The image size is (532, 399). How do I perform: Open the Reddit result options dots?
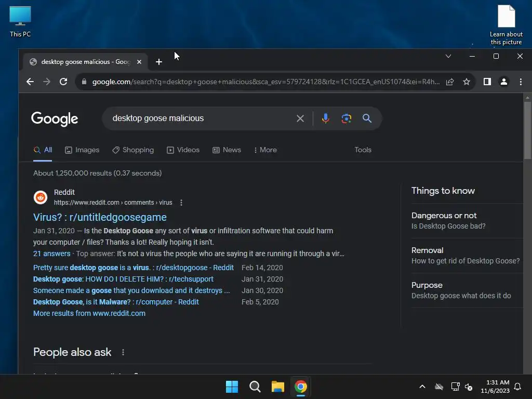(x=181, y=203)
